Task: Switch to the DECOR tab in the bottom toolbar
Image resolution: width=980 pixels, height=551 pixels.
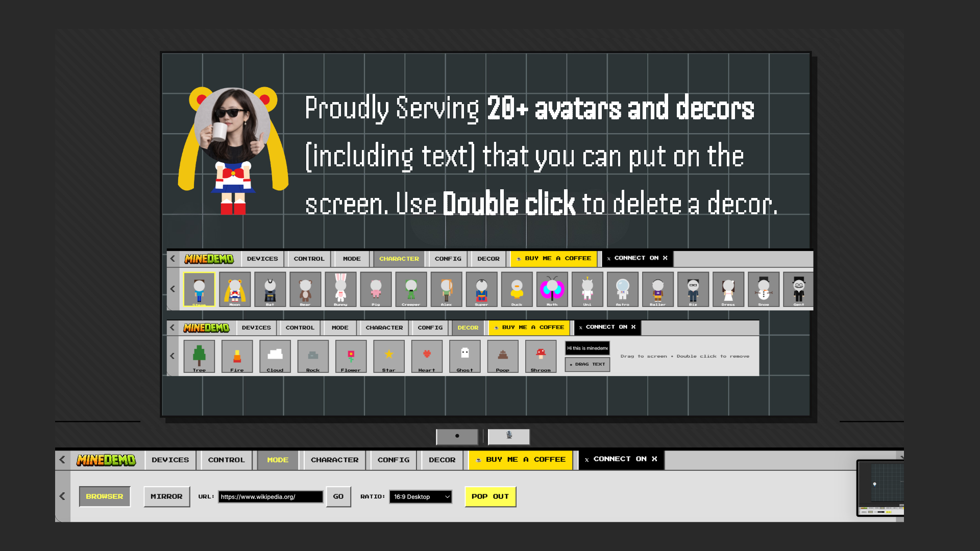Action: pos(442,460)
